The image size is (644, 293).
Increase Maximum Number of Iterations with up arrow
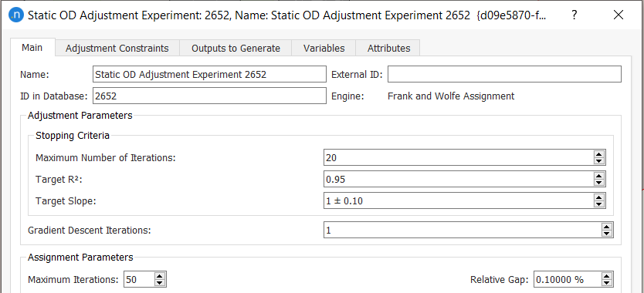click(x=598, y=154)
